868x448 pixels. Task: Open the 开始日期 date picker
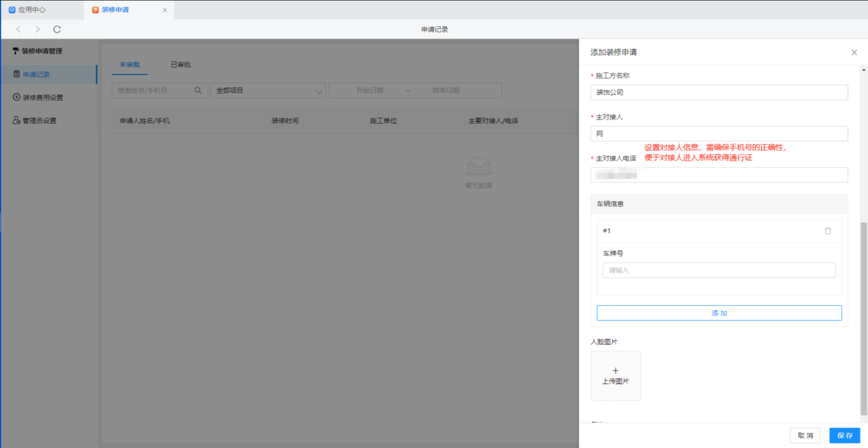tap(370, 91)
